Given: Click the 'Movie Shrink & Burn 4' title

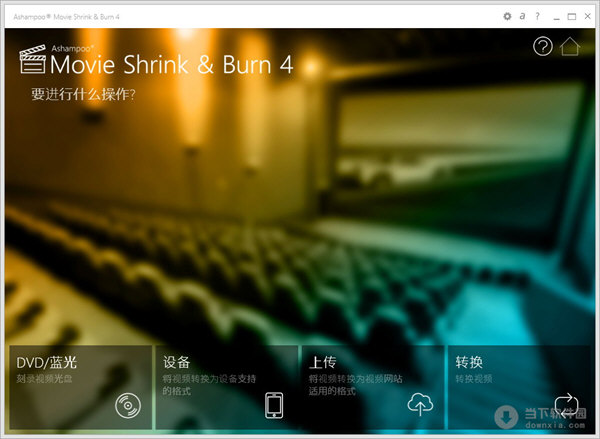Looking at the screenshot, I should pyautogui.click(x=171, y=64).
